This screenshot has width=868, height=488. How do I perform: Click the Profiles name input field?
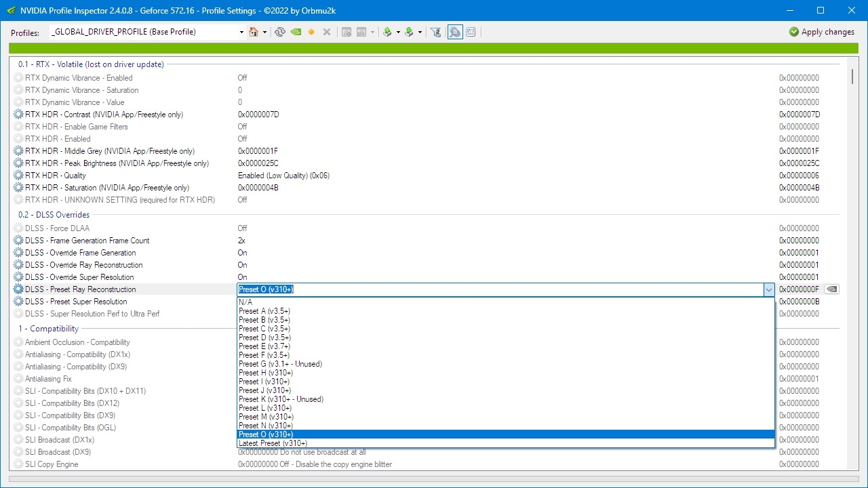[x=142, y=32]
